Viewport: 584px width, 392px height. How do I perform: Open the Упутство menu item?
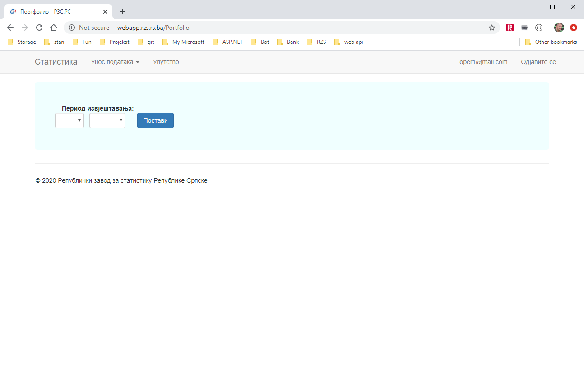pyautogui.click(x=166, y=62)
